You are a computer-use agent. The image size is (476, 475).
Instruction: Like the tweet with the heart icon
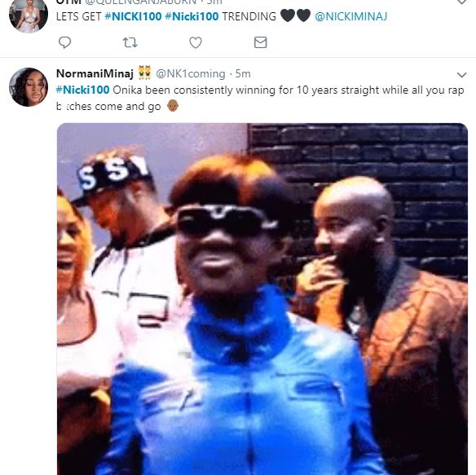click(196, 42)
